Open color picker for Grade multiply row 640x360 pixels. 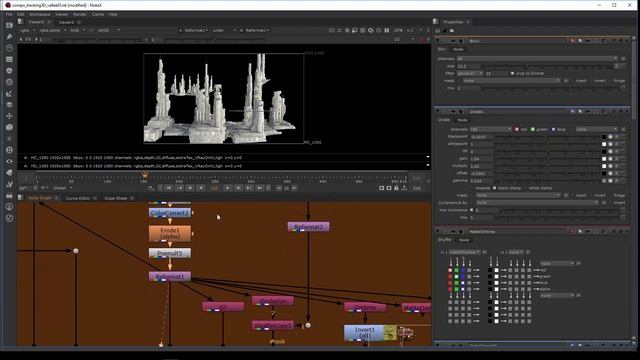pos(611,166)
